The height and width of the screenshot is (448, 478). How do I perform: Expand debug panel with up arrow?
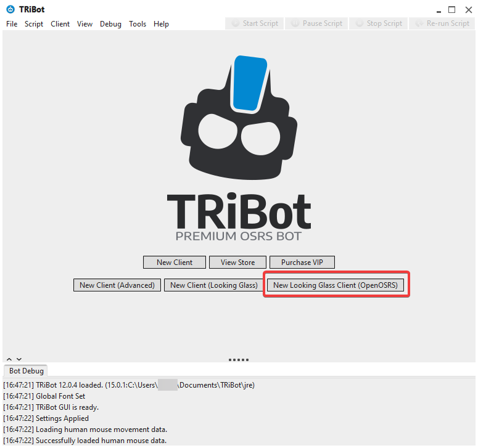9,359
